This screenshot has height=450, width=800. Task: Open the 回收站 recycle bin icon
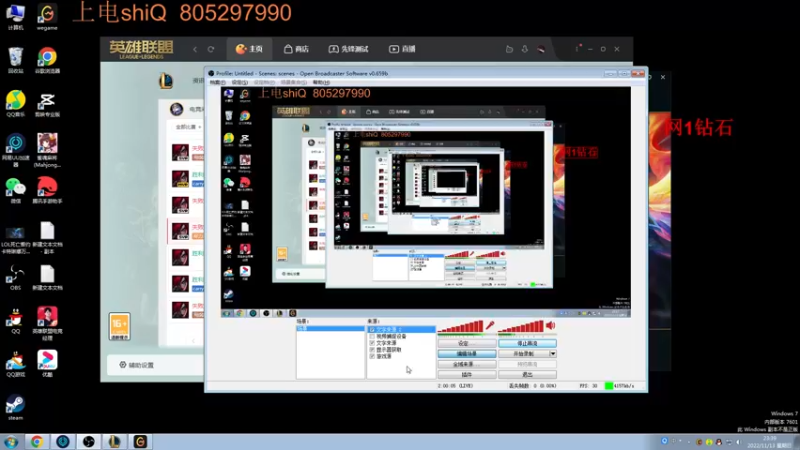coord(16,60)
